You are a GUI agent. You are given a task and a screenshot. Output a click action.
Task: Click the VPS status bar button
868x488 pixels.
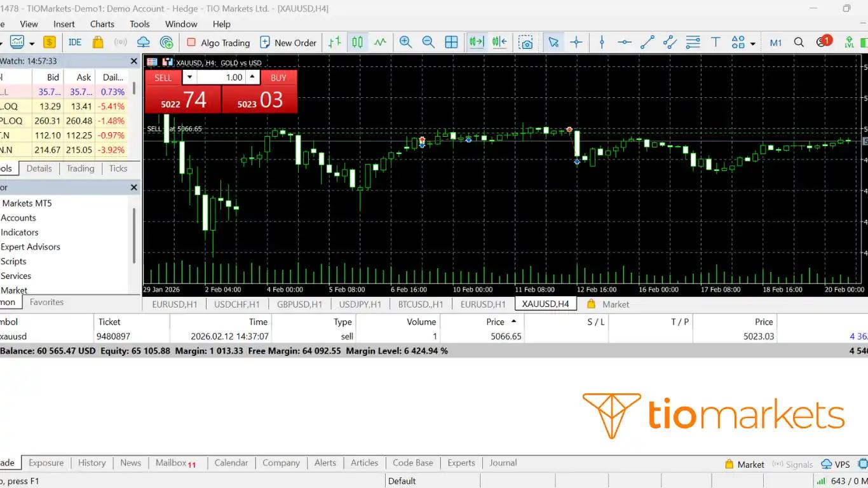pos(836,464)
